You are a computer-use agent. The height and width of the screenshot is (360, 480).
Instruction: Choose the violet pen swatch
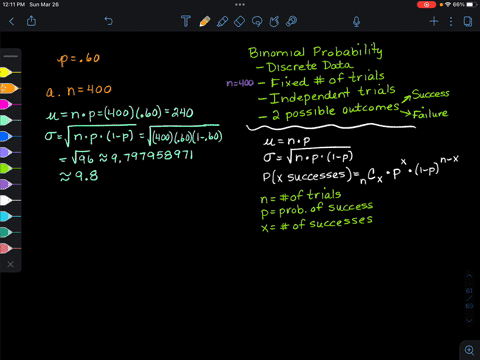pyautogui.click(x=10, y=184)
